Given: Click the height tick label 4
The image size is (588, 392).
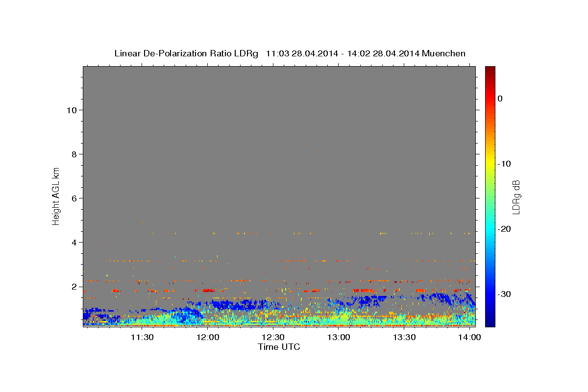Looking at the screenshot, I should pos(74,243).
